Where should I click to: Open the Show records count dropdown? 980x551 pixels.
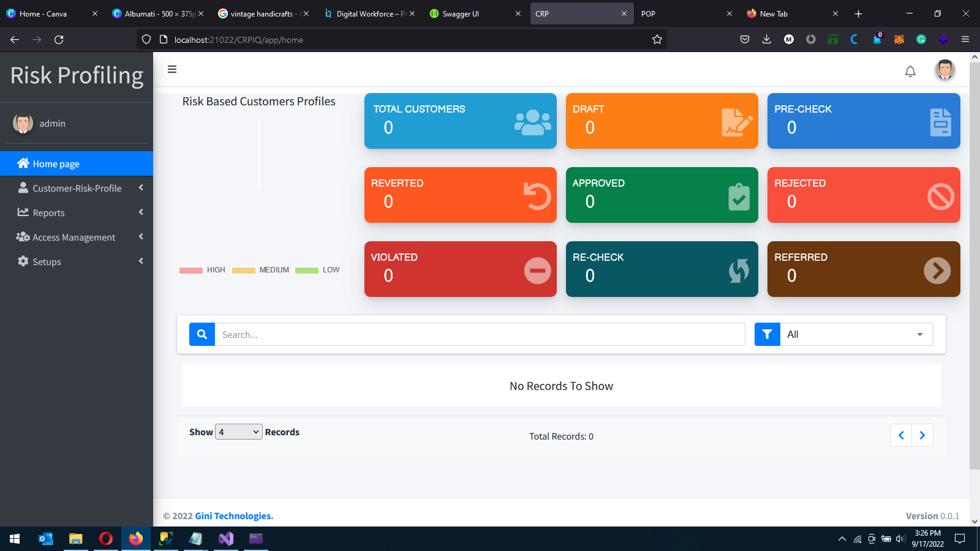coord(239,432)
